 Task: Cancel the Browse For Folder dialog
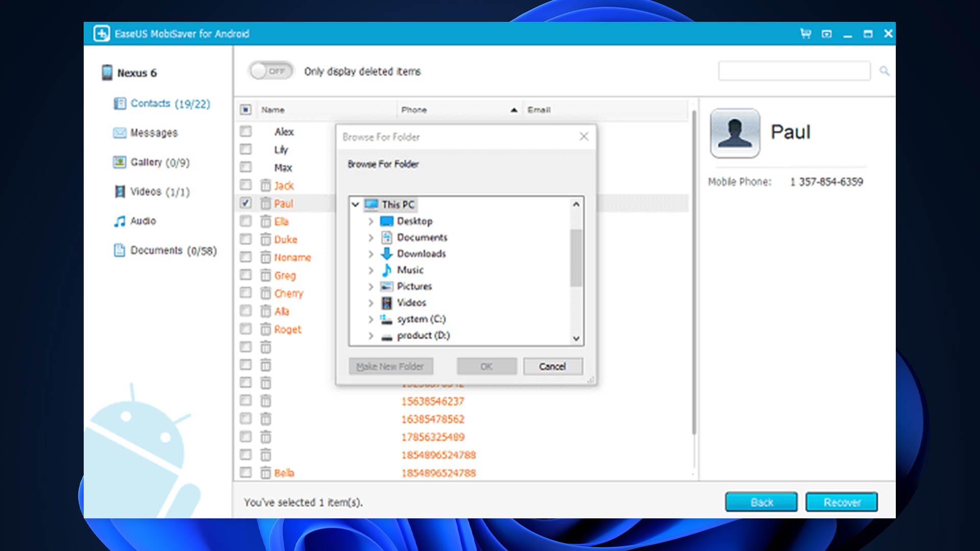point(552,366)
